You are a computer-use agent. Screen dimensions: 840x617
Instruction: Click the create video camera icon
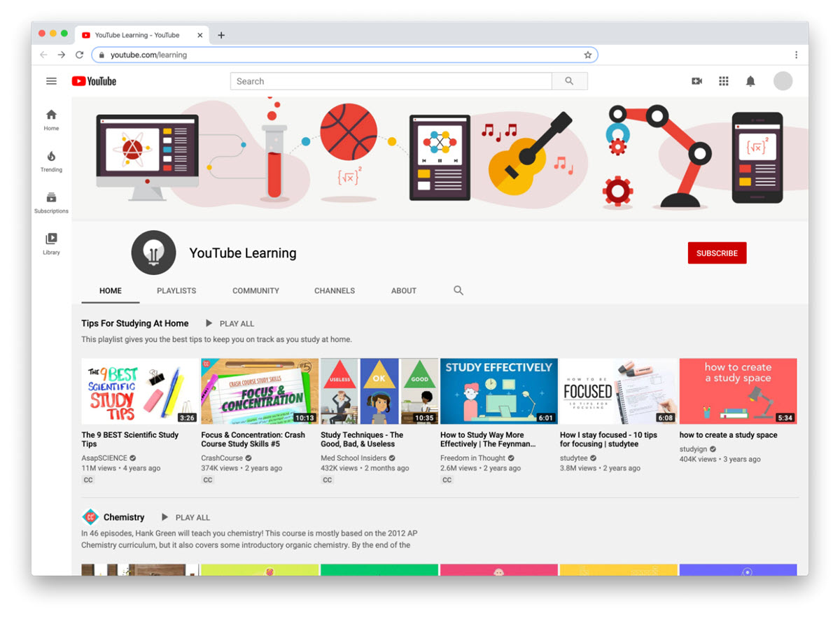pyautogui.click(x=696, y=80)
